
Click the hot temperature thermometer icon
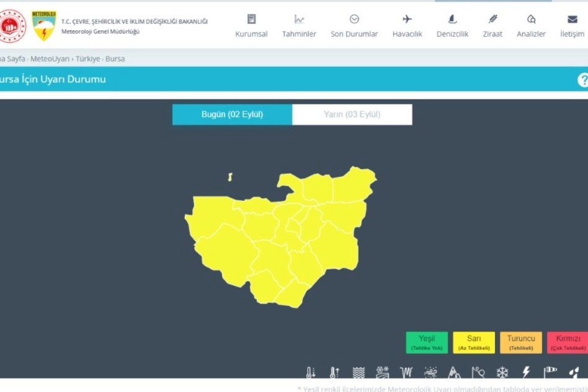click(x=334, y=373)
